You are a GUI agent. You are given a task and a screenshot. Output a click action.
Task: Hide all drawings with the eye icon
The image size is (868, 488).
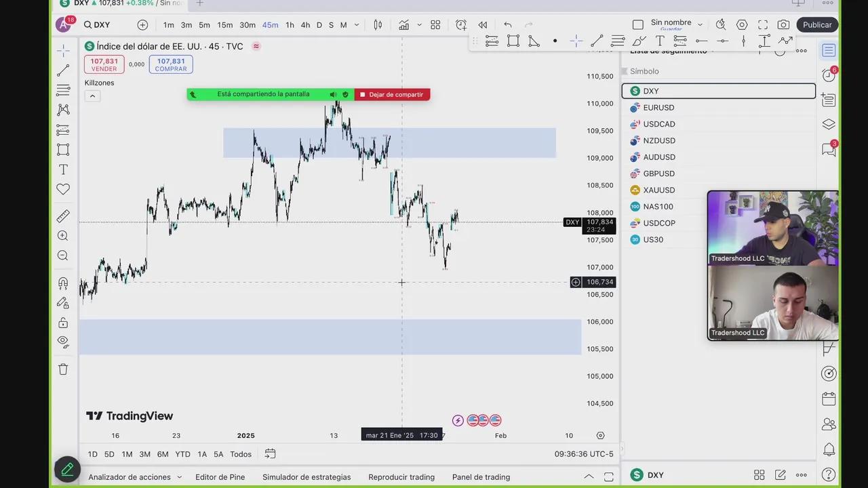click(x=63, y=342)
